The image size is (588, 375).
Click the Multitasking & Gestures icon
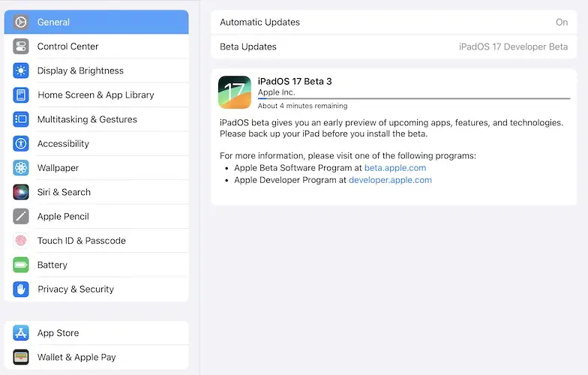[x=21, y=119]
